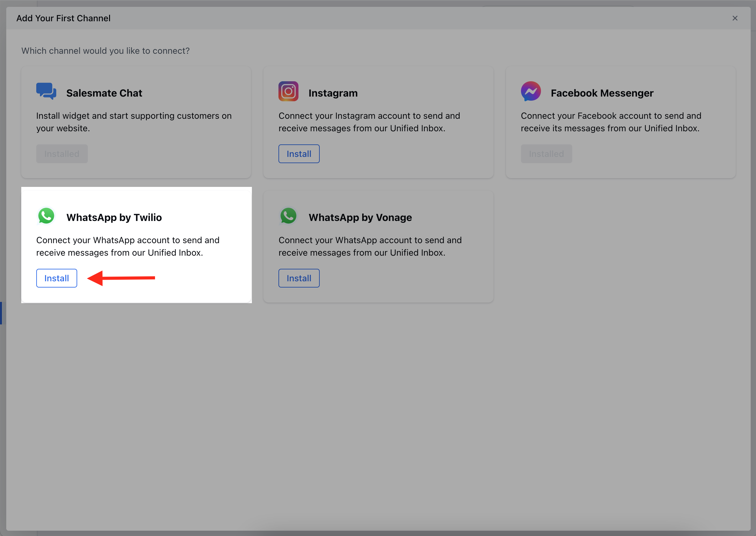The height and width of the screenshot is (536, 756).
Task: Click 'Which channel would you like to connect?' text
Action: [106, 51]
